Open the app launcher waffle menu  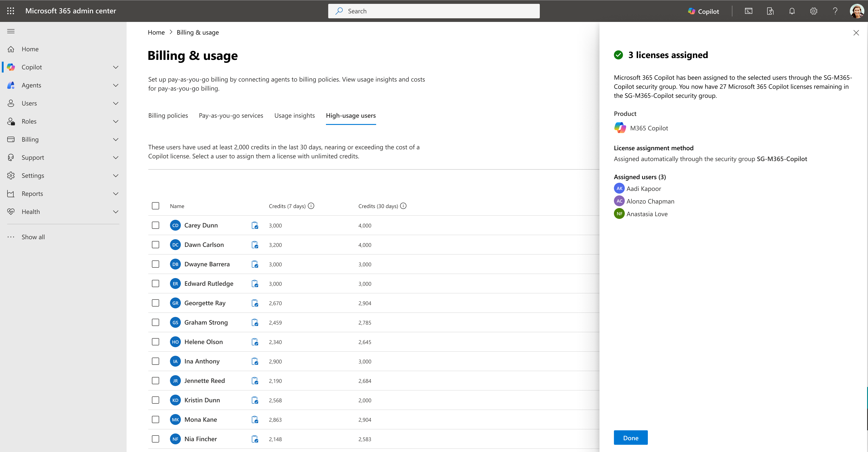(x=10, y=11)
